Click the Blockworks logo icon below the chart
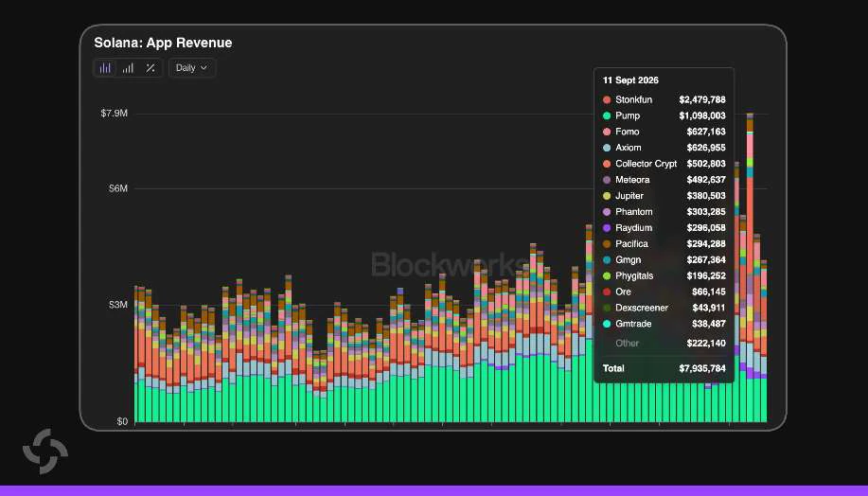868x496 pixels. click(45, 452)
